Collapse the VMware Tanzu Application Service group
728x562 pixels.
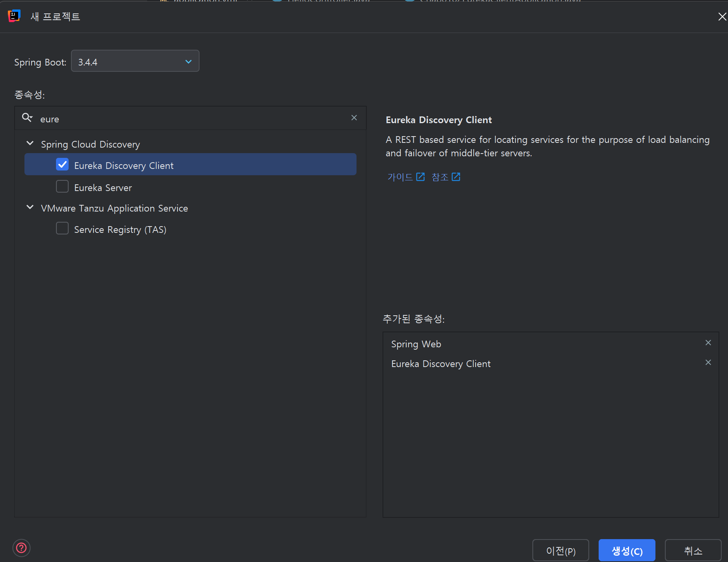30,207
